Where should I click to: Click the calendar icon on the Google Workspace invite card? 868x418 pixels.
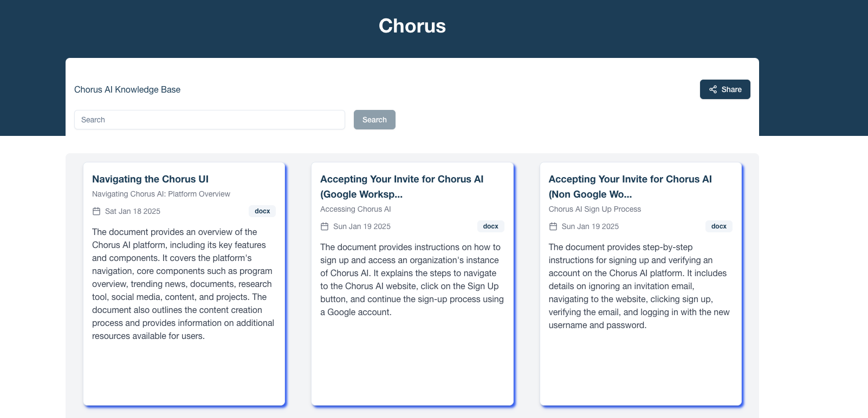coord(325,226)
